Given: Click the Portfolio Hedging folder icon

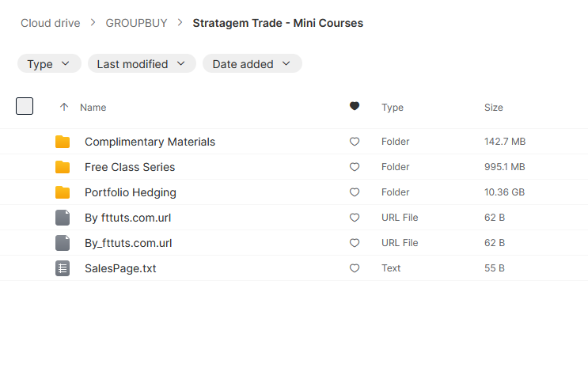Looking at the screenshot, I should pos(63,192).
